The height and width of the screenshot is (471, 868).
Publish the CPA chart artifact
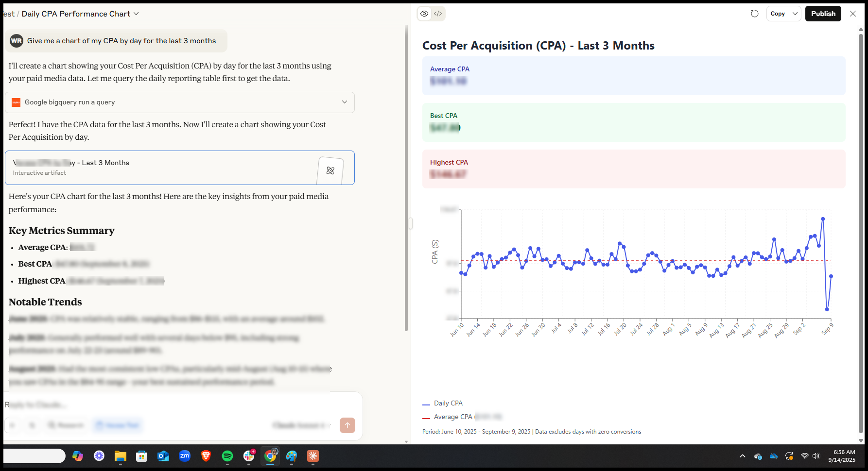[823, 14]
